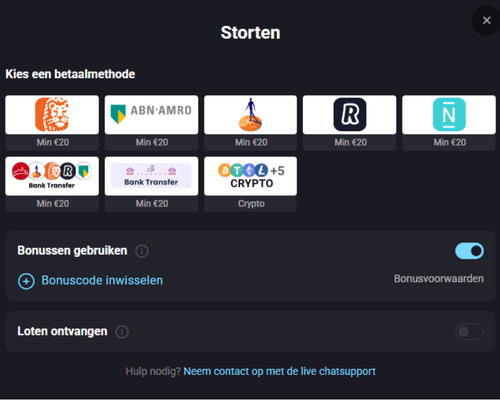Click the plus icon for Bonuscode
The width and height of the screenshot is (500, 400).
[26, 281]
